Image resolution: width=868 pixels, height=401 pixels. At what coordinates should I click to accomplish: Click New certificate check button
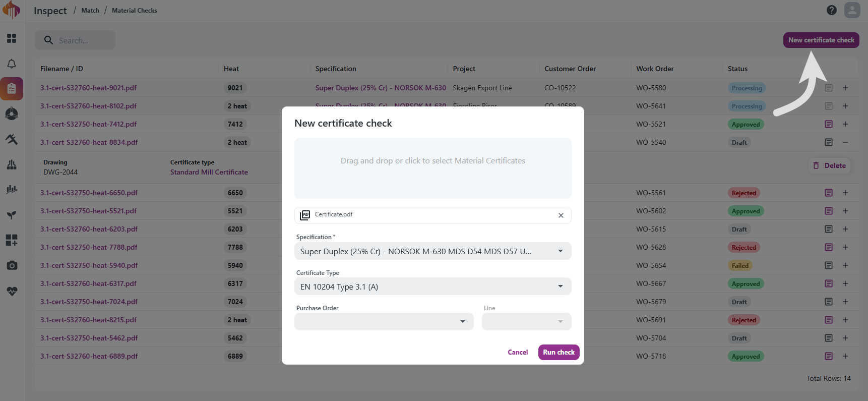pos(821,40)
